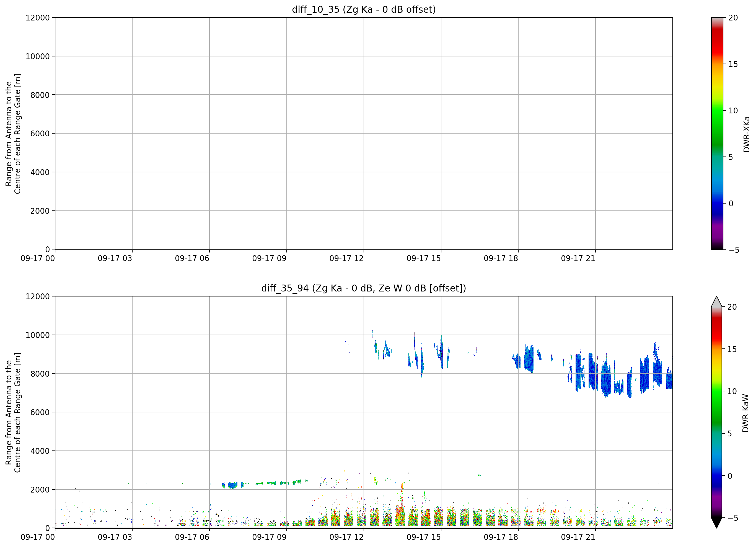The height and width of the screenshot is (547, 756).
Task: Click tick "15" on DWR-KaW colorbar
Action: click(732, 349)
